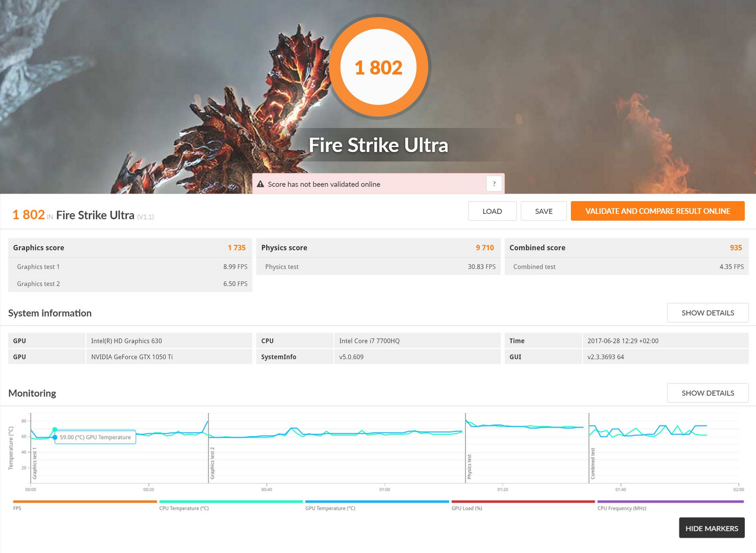
Task: Select the Combined test chart marker
Action: tap(593, 463)
